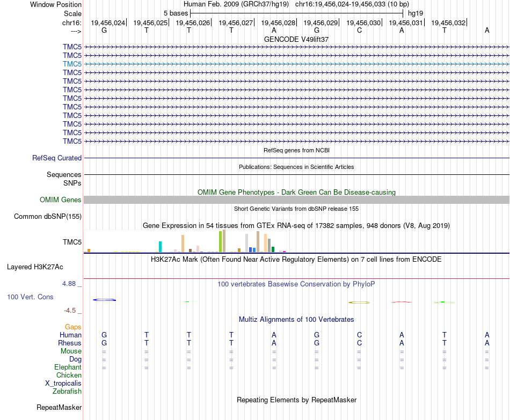Open the Layered H3K27Ac track label
Viewport: 510px width, 420px height.
35,267
